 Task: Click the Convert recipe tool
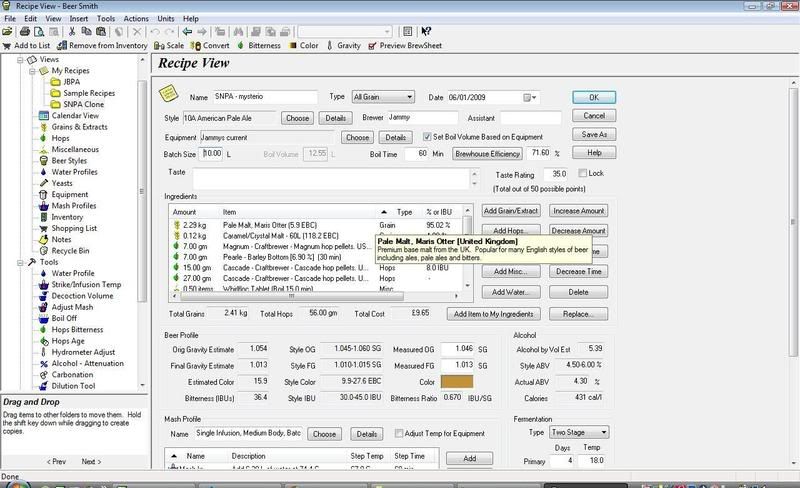coord(210,45)
